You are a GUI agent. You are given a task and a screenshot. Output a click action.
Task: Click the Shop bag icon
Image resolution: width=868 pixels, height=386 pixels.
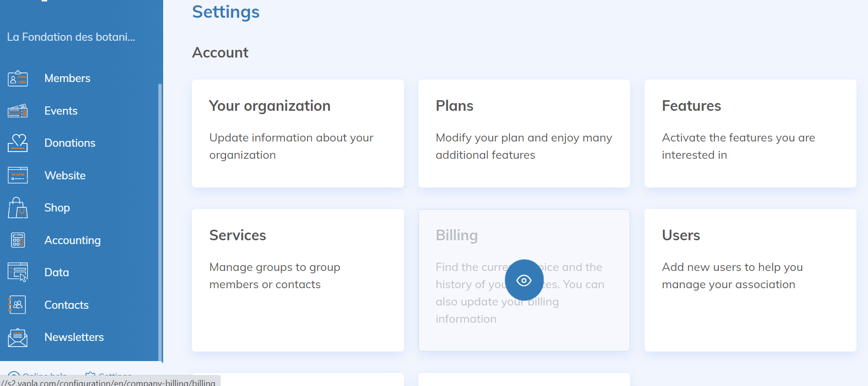(x=18, y=208)
